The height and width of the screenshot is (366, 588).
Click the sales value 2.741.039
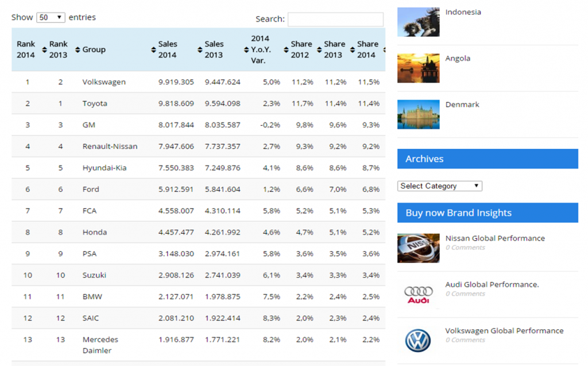click(222, 275)
